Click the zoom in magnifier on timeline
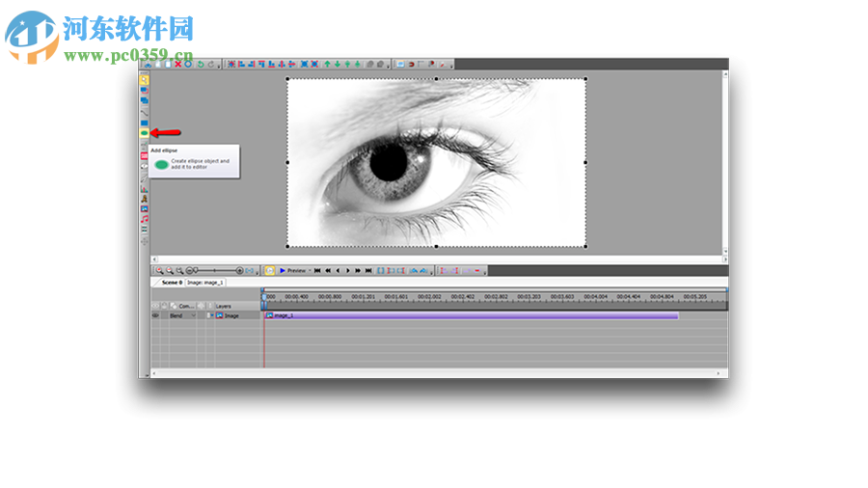This screenshot has width=868, height=488. pos(159,271)
